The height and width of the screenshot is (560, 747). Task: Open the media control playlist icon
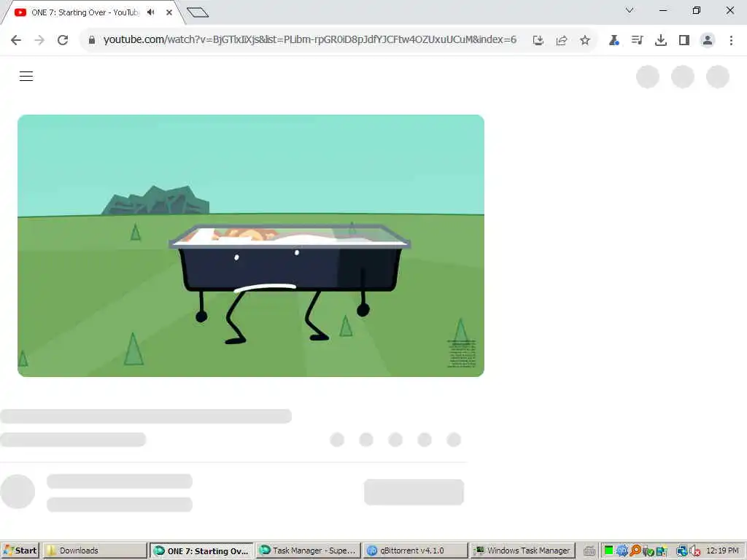pyautogui.click(x=637, y=41)
